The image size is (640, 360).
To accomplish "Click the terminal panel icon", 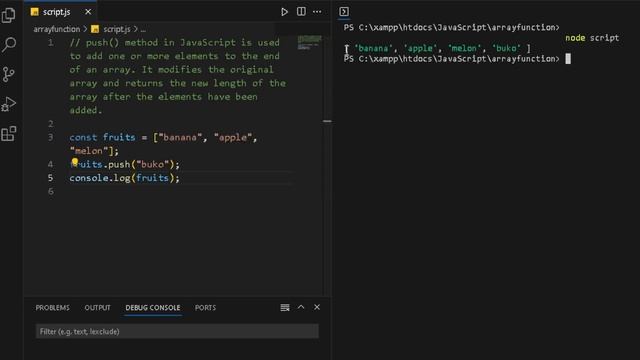I will tap(344, 11).
